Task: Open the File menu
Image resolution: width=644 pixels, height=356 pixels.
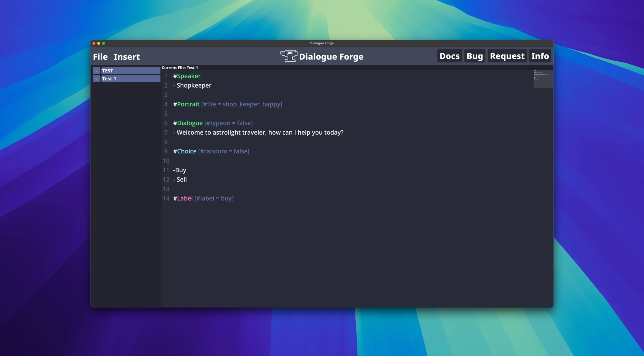Action: [100, 57]
